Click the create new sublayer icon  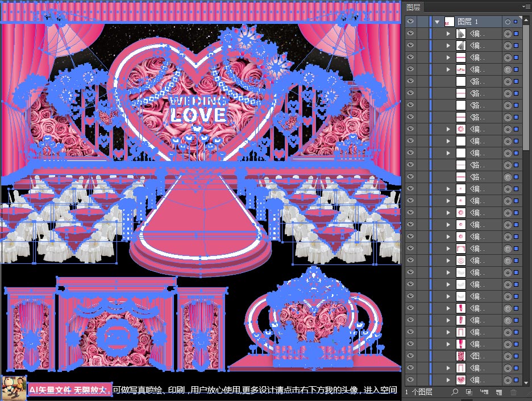pos(484,392)
